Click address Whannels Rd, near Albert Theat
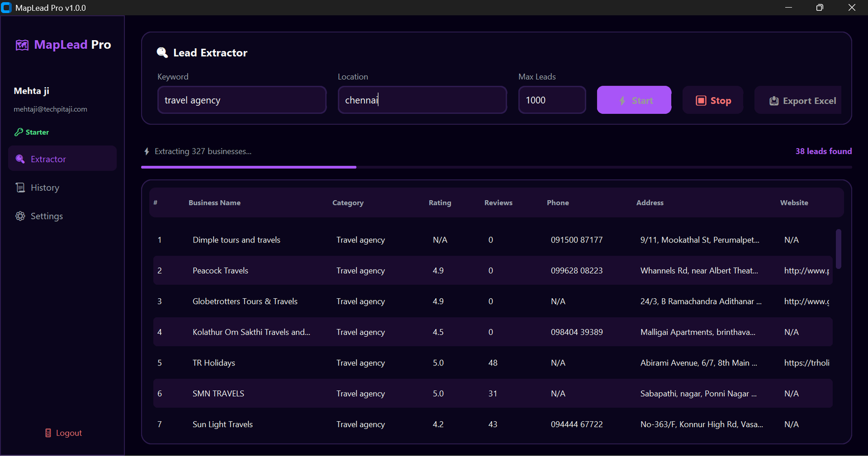 (699, 271)
